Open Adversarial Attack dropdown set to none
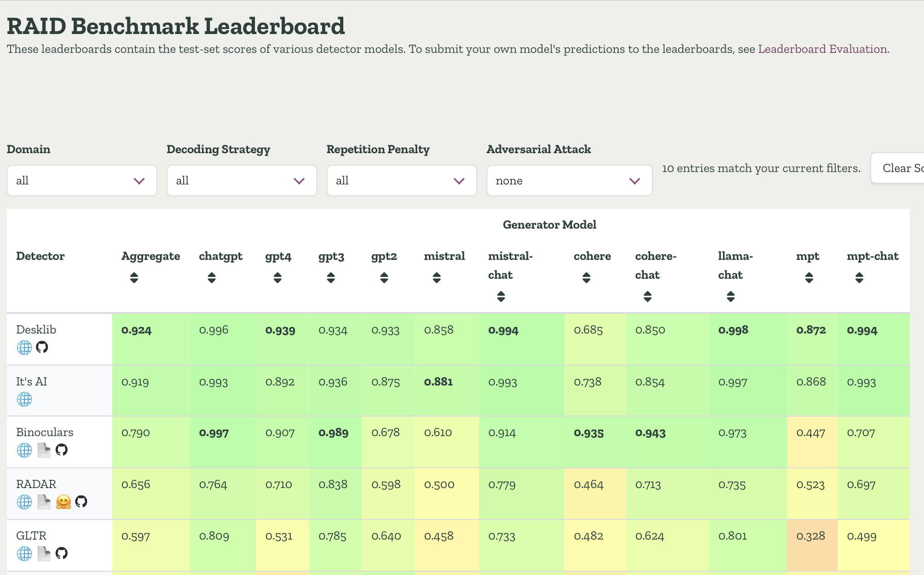Screen dimensions: 924x575 (x=569, y=181)
